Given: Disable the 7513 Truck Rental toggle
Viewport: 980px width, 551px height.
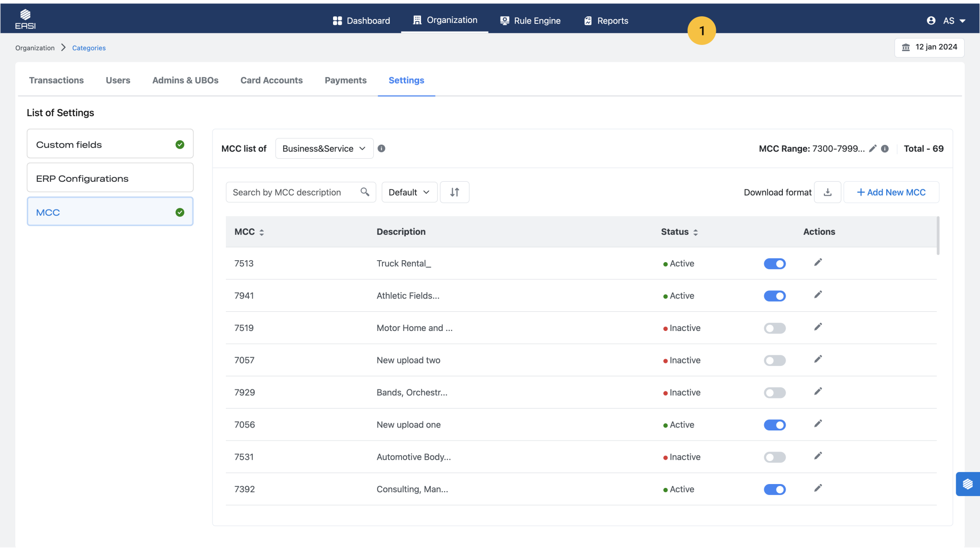Looking at the screenshot, I should click(x=774, y=264).
